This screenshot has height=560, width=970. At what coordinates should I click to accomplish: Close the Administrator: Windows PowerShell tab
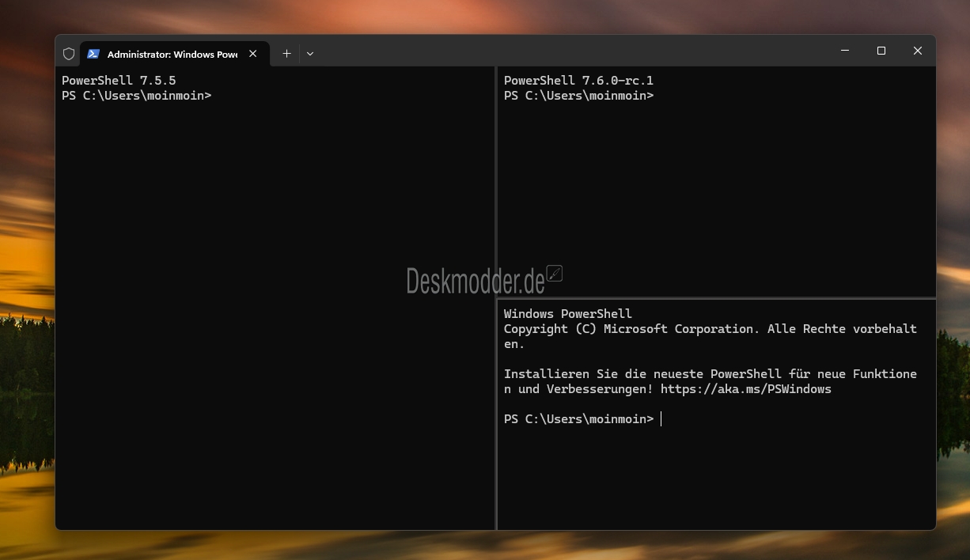(253, 54)
